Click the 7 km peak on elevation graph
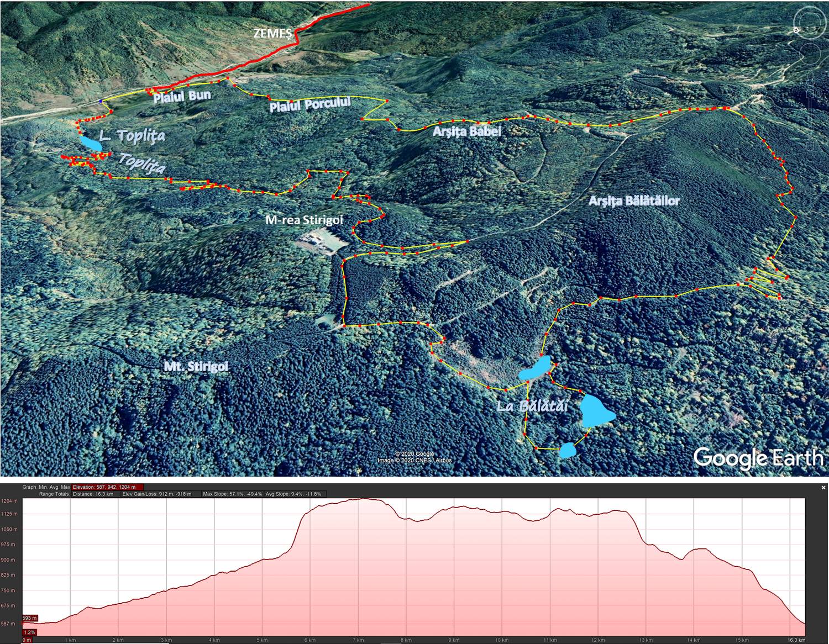This screenshot has width=829, height=644. [362, 499]
